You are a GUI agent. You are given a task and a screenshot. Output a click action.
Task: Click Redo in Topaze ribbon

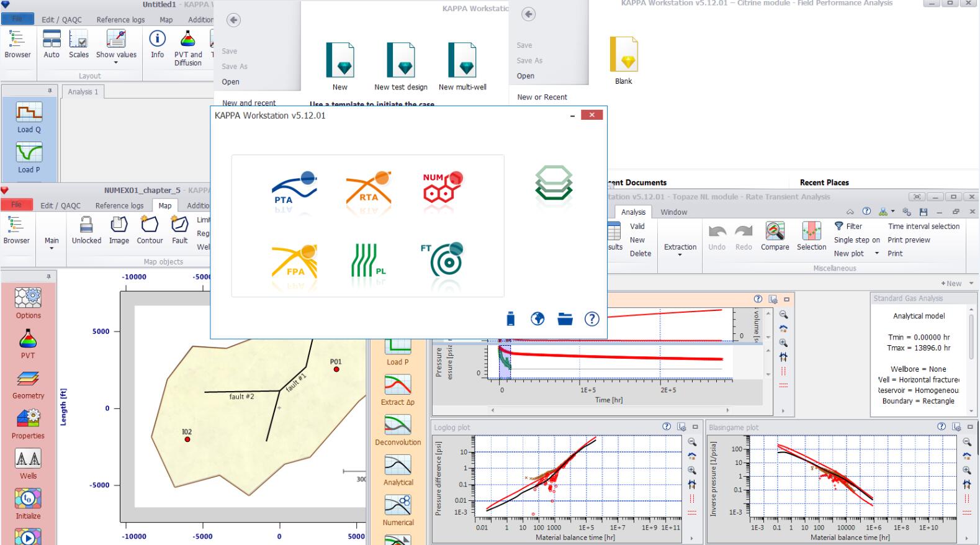(x=744, y=238)
